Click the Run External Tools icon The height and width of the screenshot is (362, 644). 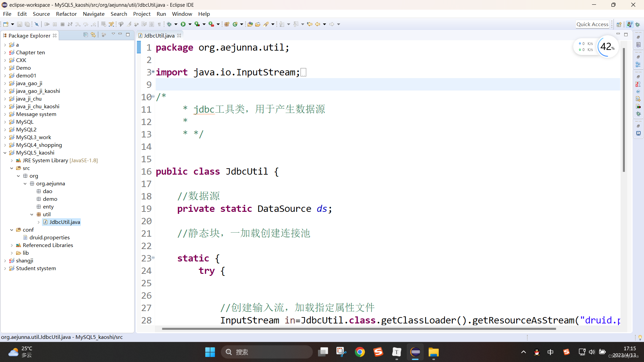(x=211, y=24)
